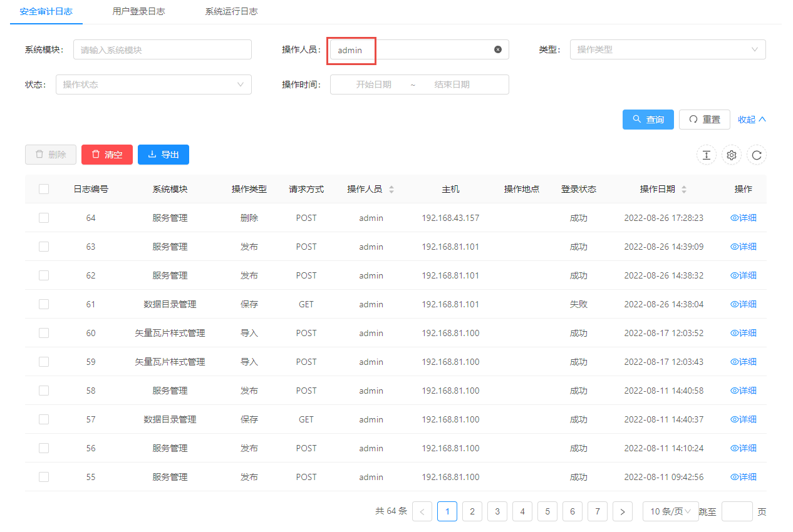Click the refresh table icon
This screenshot has height=532, width=793.
757,155
